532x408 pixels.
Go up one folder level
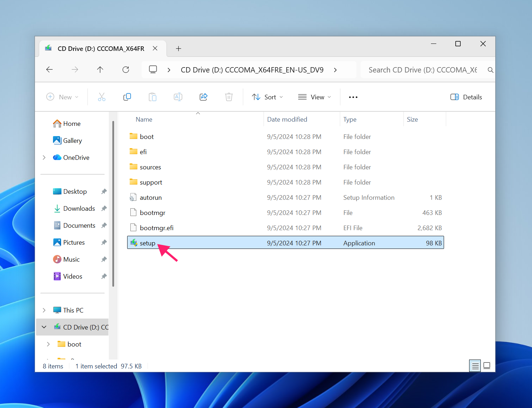point(100,70)
